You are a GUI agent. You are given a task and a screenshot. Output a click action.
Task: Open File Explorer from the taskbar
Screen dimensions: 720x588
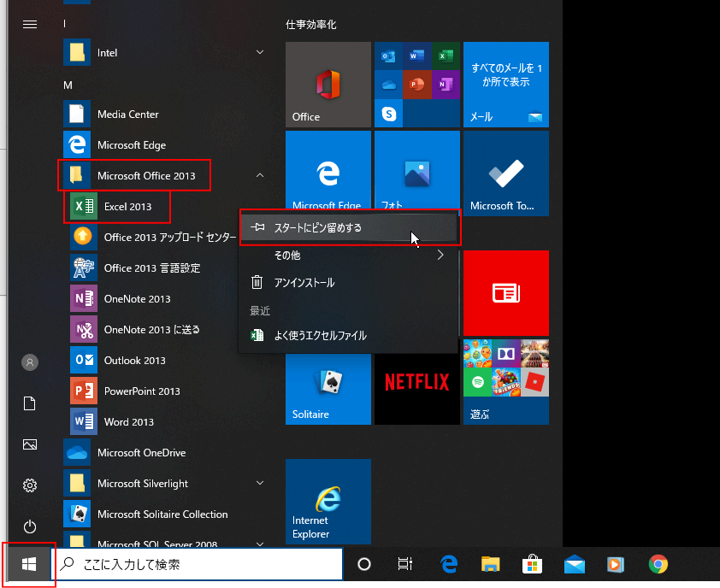point(491,564)
